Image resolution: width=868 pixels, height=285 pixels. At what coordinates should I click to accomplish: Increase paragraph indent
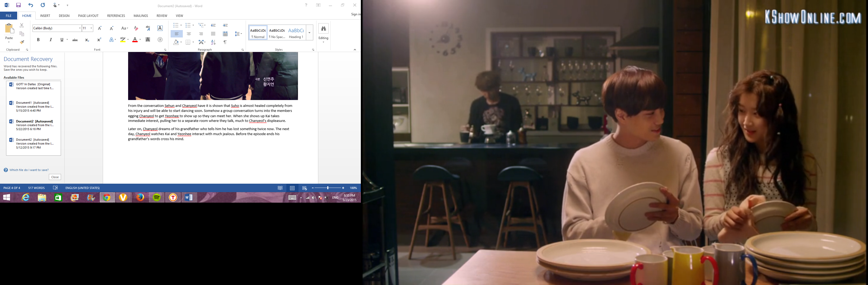point(225,25)
